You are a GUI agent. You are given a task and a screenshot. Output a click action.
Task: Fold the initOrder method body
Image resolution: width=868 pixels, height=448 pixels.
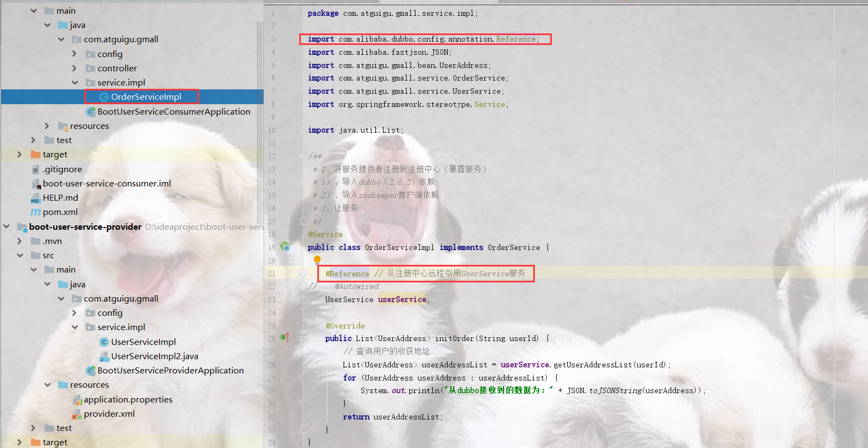(302, 338)
